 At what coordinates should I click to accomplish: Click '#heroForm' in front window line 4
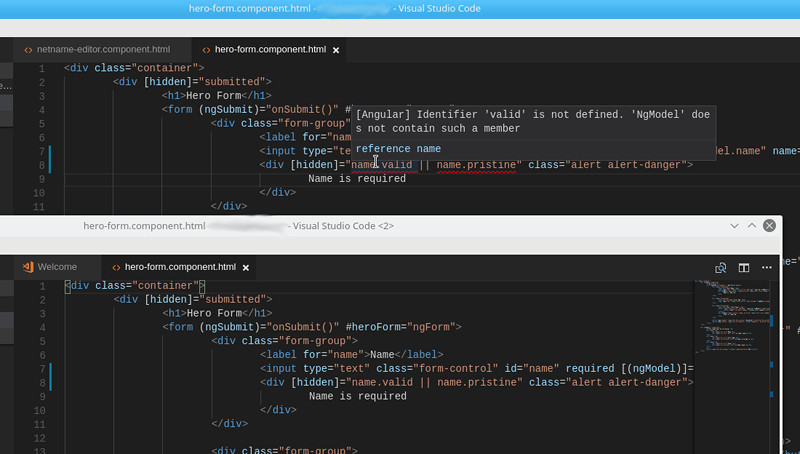(x=373, y=327)
